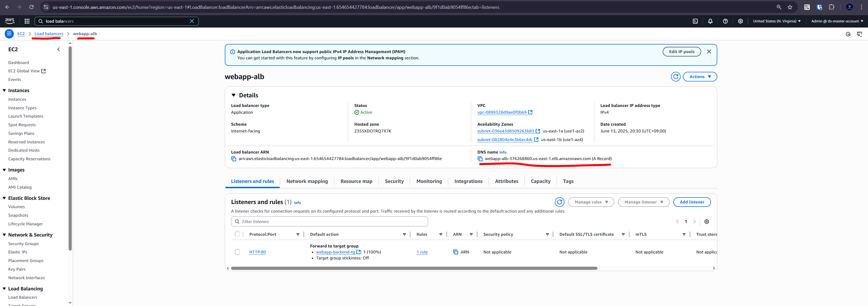Switch to the Network mapping tab
Screen dimensions: 868x306
coord(307,182)
